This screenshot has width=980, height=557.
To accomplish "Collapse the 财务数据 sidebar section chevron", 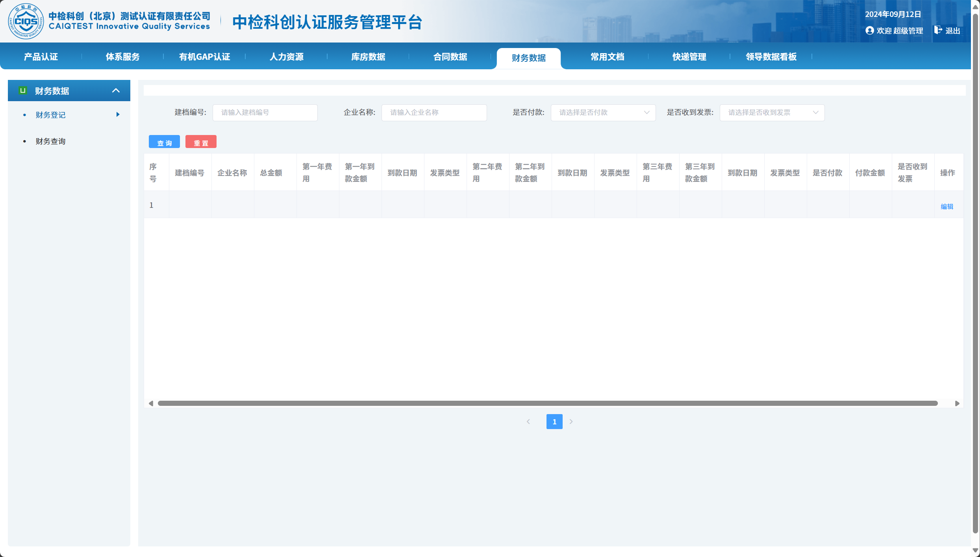I will coord(116,91).
